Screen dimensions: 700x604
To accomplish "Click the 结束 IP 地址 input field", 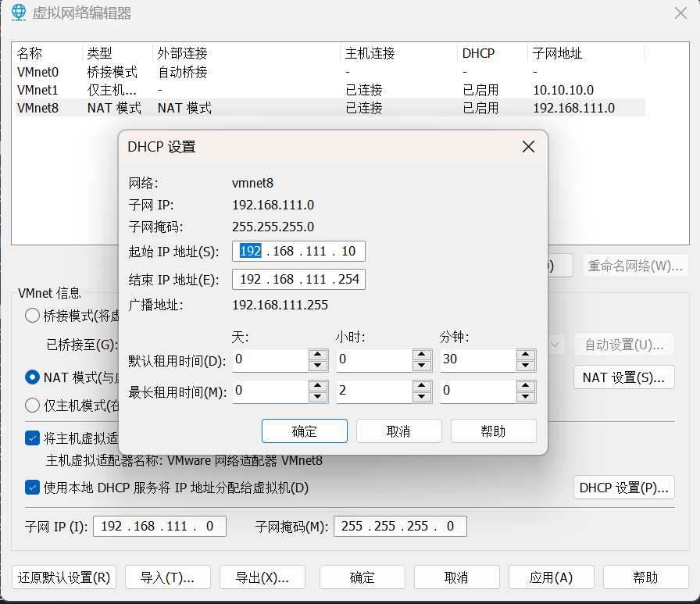I will pyautogui.click(x=298, y=280).
